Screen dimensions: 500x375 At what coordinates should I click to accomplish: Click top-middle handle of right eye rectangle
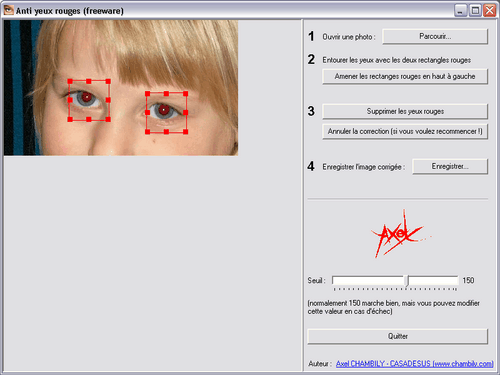point(166,94)
